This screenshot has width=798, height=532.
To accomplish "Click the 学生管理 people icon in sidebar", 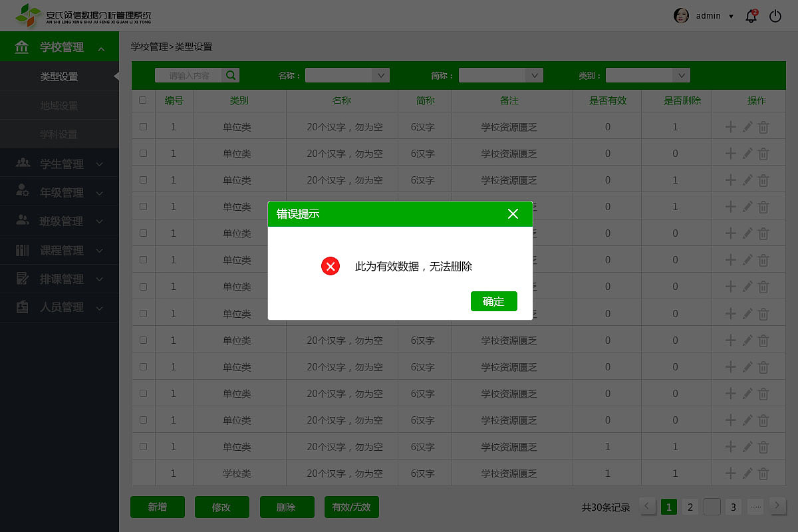I will (x=23, y=162).
